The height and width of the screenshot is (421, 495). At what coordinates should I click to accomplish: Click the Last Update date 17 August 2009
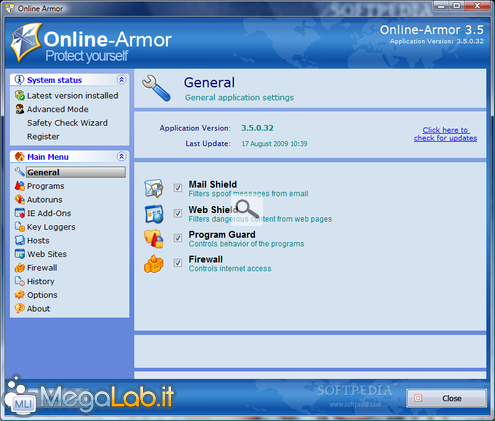coord(274,144)
